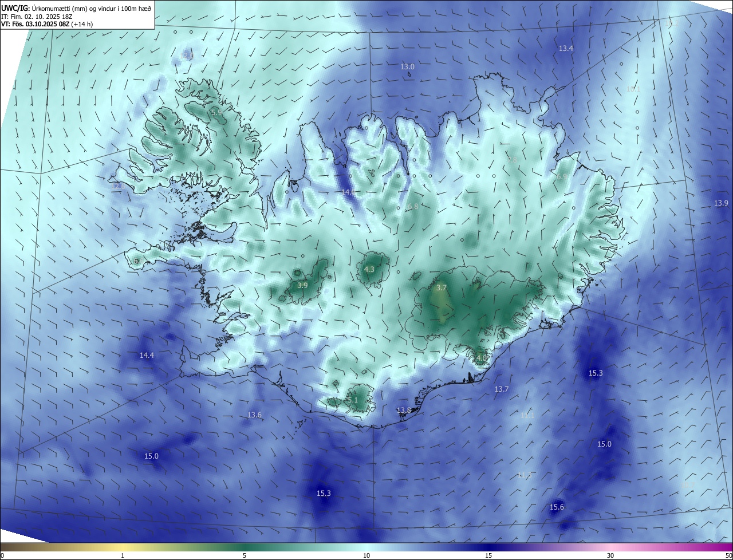Click the 13.7 value label

point(502,389)
